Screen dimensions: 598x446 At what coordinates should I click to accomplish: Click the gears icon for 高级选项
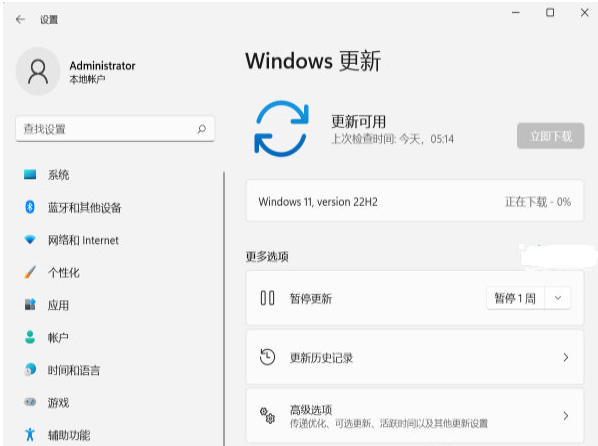click(267, 415)
